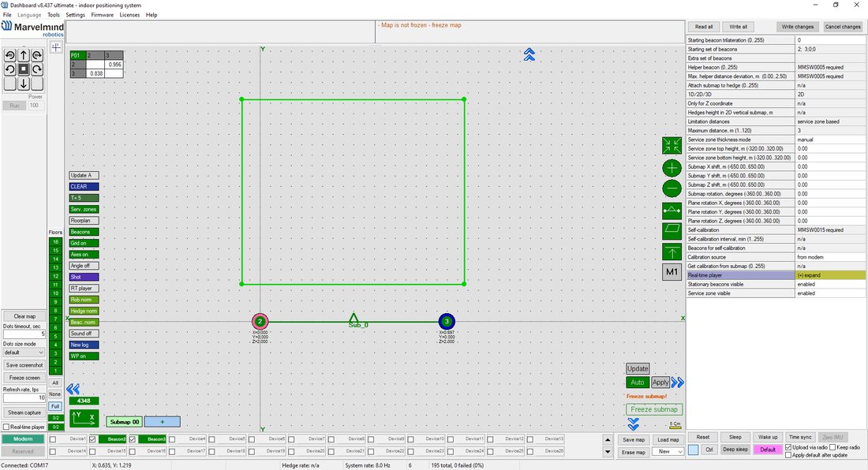Toggle the Sound off button
868x470 pixels.
84,334
